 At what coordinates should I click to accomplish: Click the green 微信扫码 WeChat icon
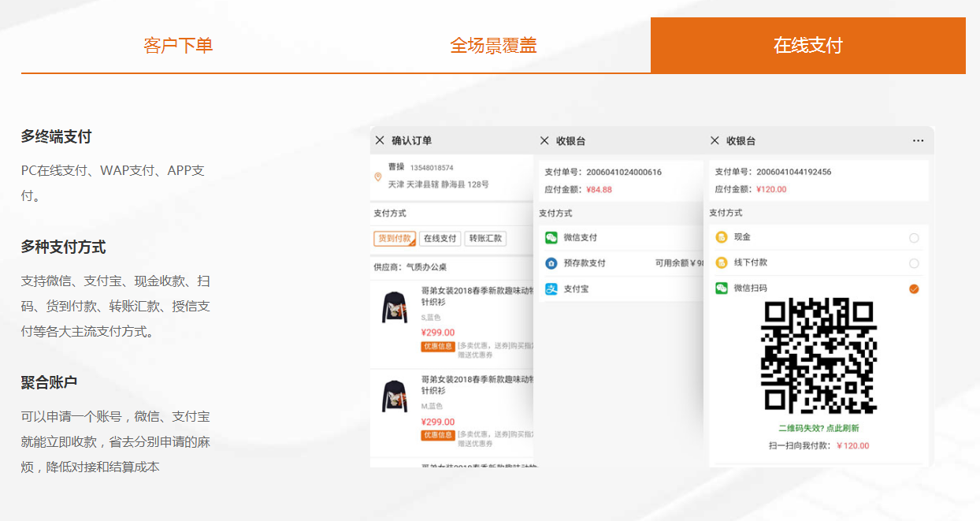pyautogui.click(x=721, y=288)
